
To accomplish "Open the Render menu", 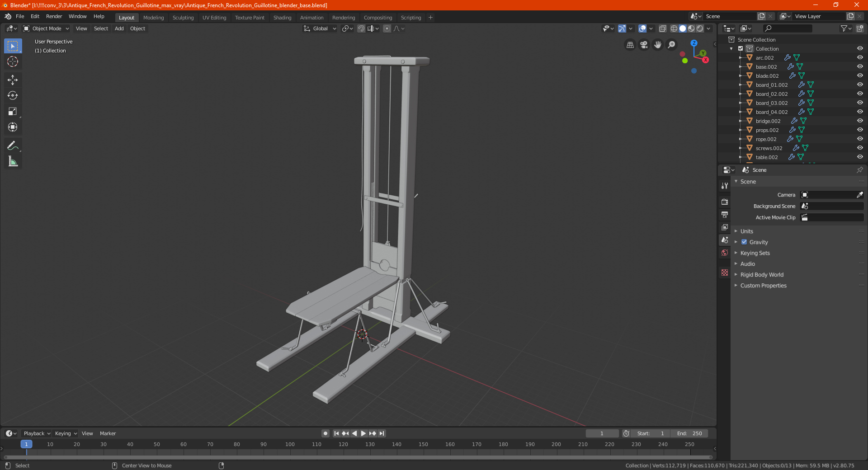I will coord(54,16).
